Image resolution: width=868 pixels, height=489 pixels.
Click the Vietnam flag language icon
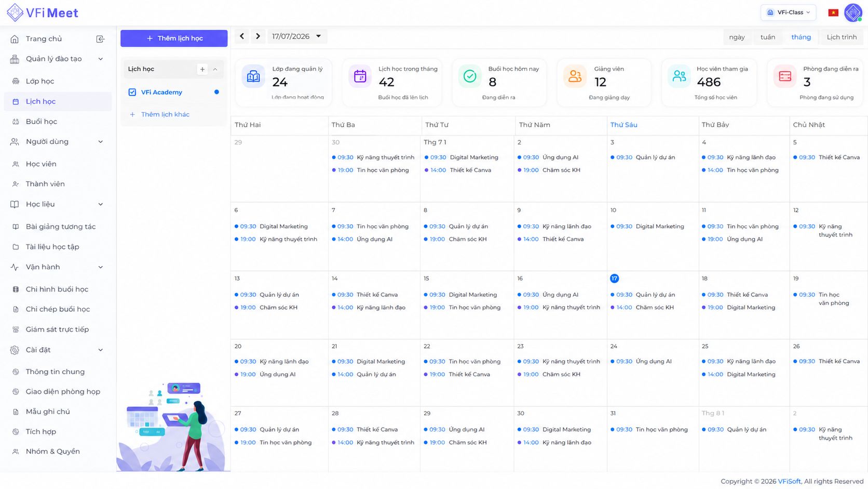(x=833, y=12)
